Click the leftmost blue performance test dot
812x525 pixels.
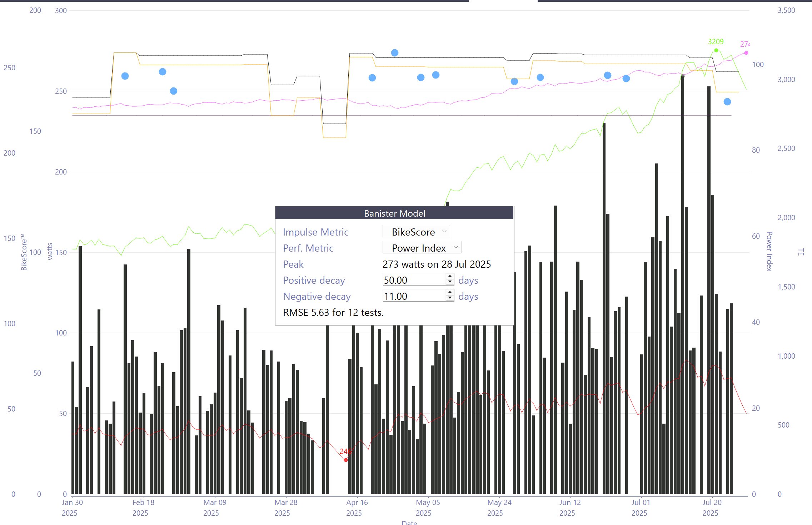[x=125, y=76]
